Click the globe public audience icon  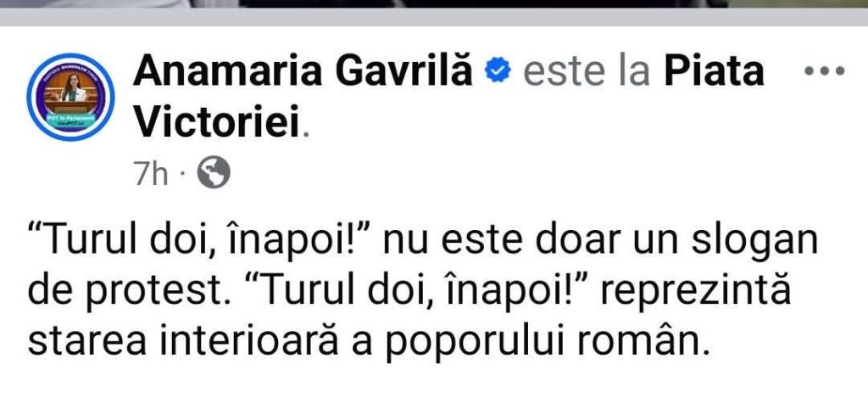pyautogui.click(x=214, y=172)
